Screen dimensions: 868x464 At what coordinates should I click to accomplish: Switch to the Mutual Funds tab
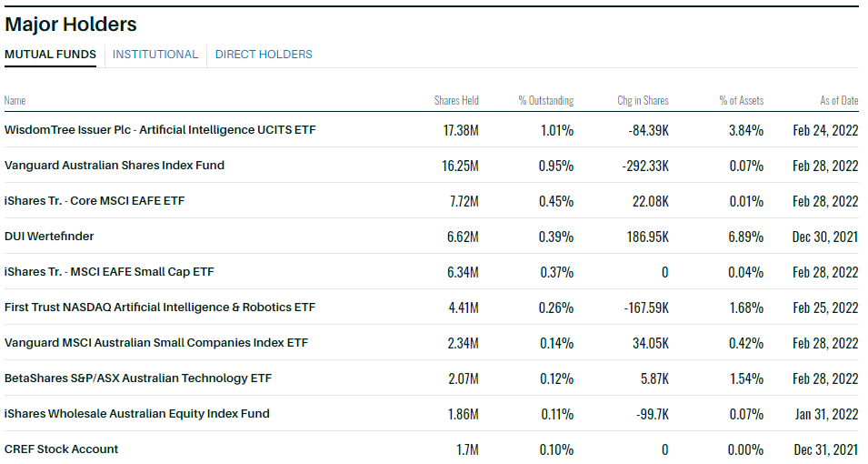(50, 55)
